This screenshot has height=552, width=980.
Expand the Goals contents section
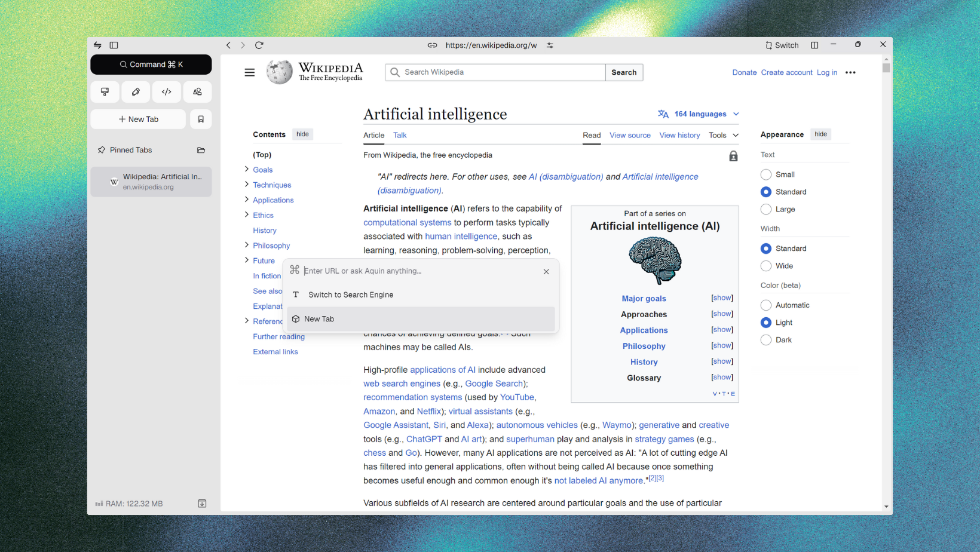pyautogui.click(x=247, y=170)
